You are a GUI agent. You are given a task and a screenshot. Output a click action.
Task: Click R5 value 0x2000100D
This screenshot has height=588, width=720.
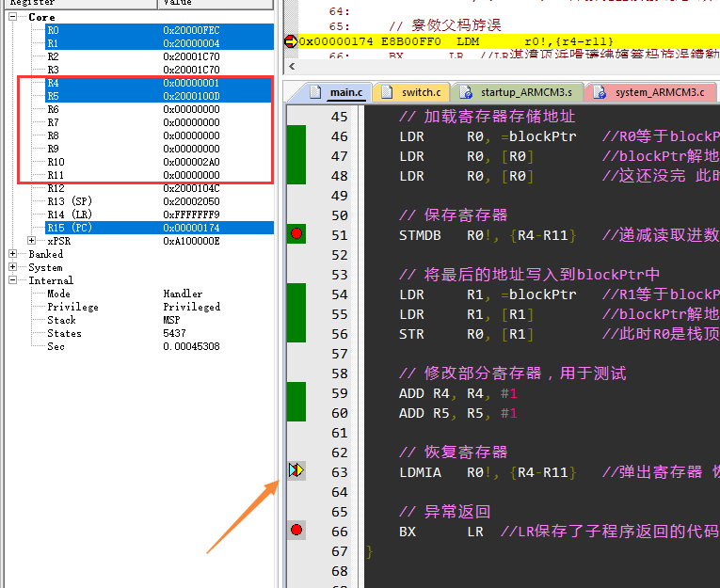coord(191,96)
